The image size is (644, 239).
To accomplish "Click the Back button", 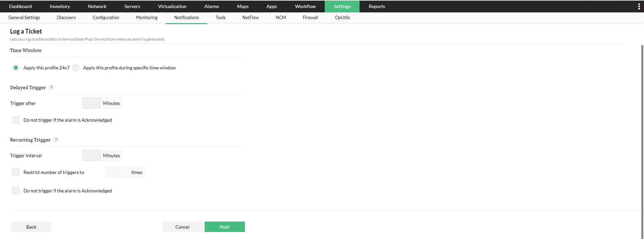I will pos(31,227).
